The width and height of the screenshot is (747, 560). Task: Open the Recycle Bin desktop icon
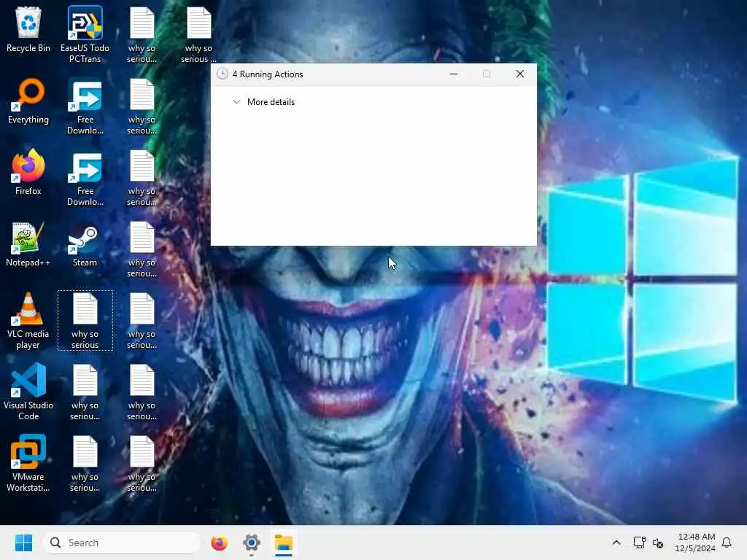28,29
